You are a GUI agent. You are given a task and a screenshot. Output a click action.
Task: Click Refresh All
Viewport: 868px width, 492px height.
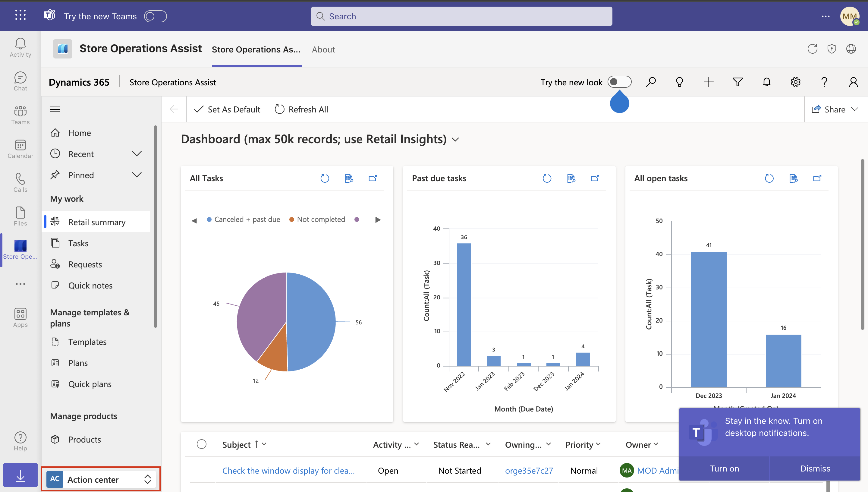click(x=301, y=109)
